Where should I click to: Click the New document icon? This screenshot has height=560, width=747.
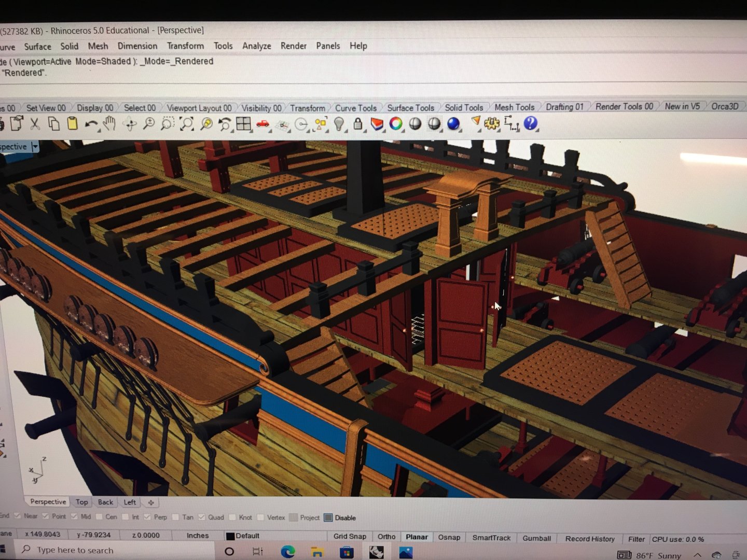[x=17, y=123]
